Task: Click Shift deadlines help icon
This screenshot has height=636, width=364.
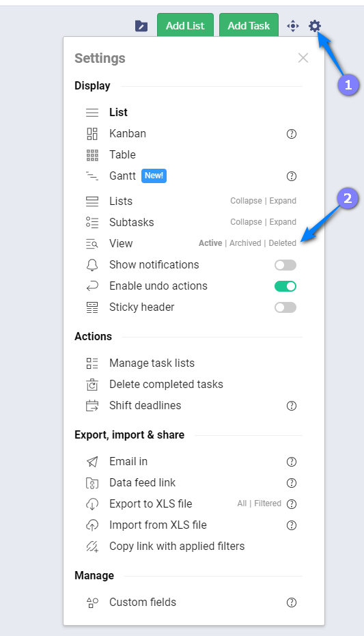Action: click(x=292, y=406)
